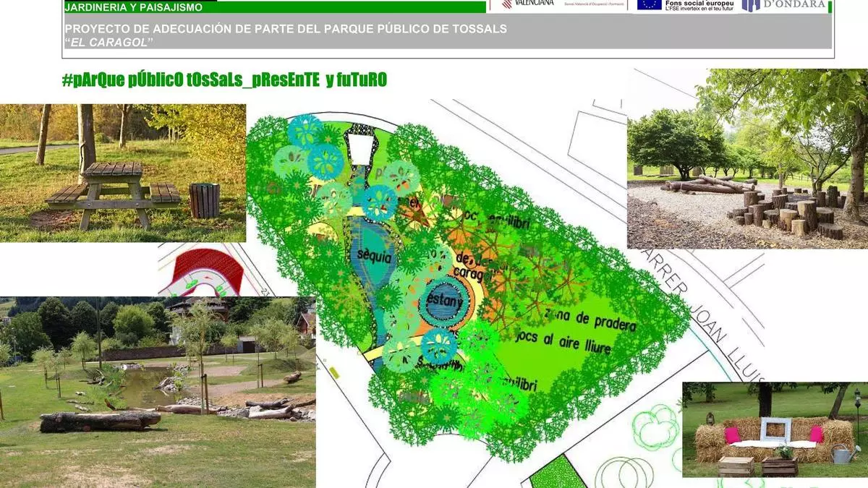868x488 pixels.
Task: Click the Generalitat Valenciana logo
Action: (528, 4)
